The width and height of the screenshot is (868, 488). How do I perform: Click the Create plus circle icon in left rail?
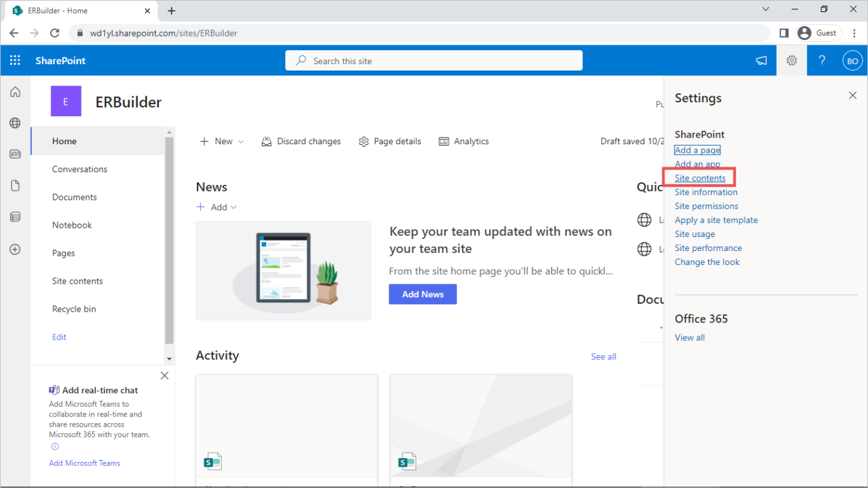click(15, 249)
